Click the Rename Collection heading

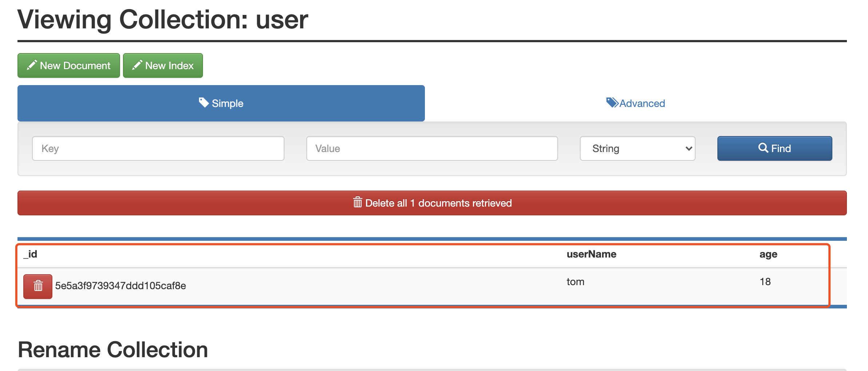(113, 350)
